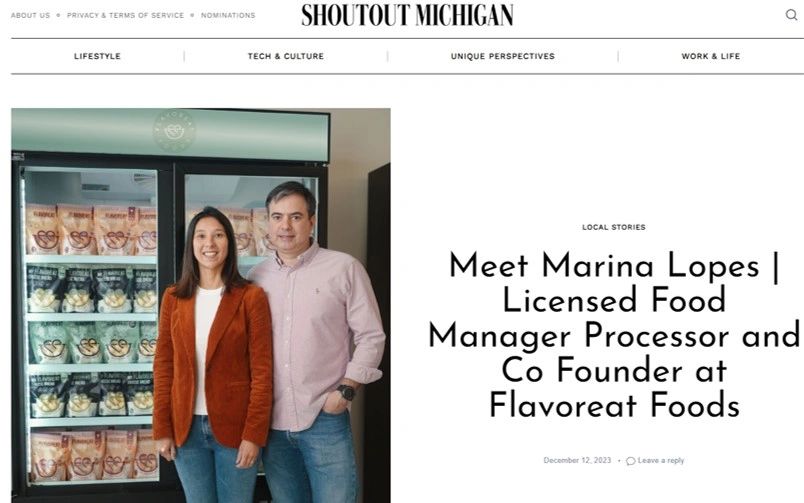Click the comment bubble icon beside the date

pyautogui.click(x=631, y=461)
